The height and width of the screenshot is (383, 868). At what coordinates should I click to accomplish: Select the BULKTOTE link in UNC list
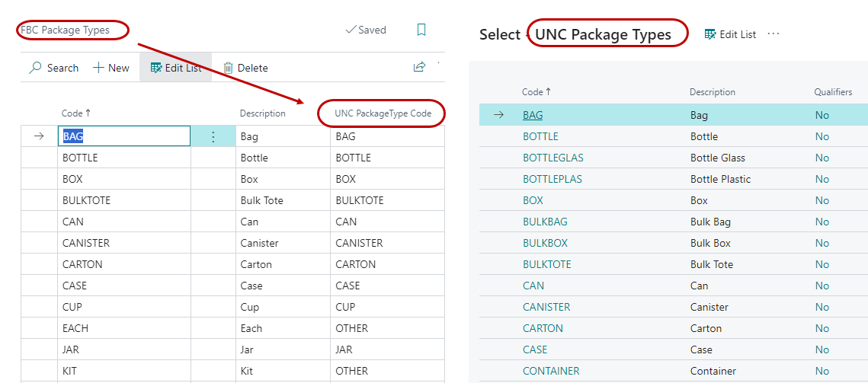pos(546,264)
